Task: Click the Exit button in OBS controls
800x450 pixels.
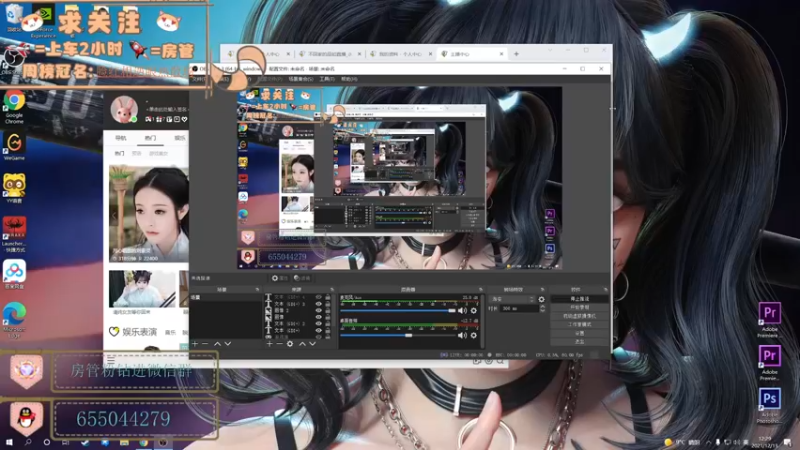Action: tap(580, 341)
